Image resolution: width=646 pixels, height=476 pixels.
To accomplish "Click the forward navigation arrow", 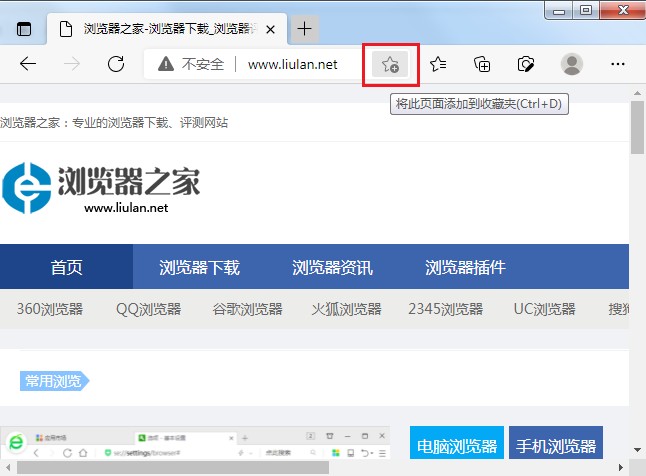I will 72,64.
